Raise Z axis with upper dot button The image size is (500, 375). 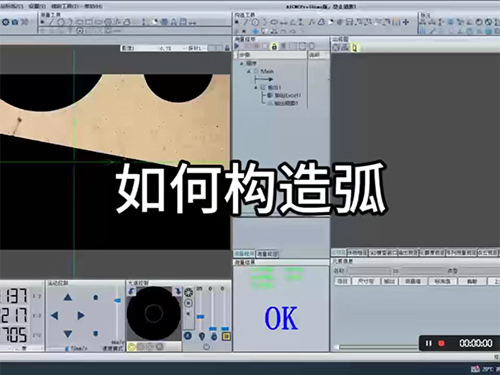(96, 297)
